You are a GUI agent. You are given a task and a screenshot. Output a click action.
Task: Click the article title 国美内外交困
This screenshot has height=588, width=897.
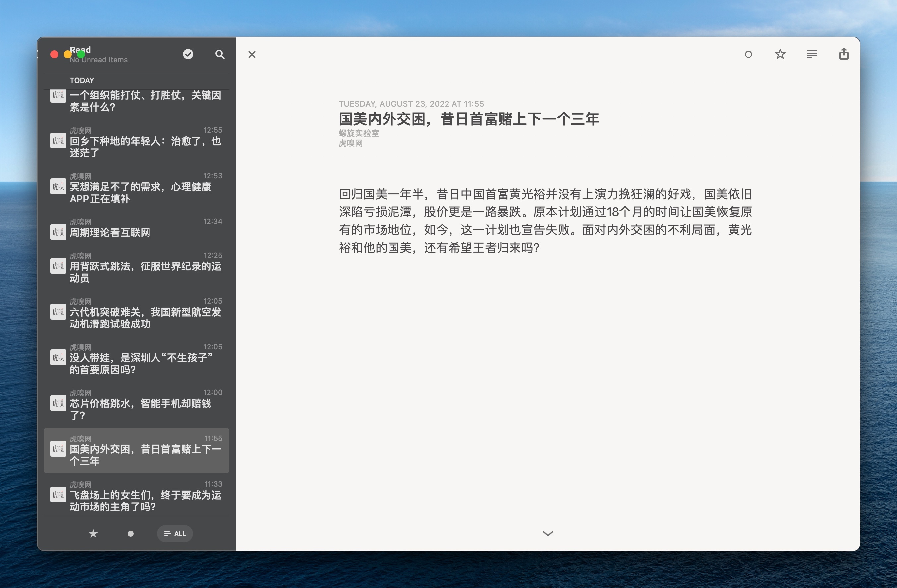(x=468, y=119)
